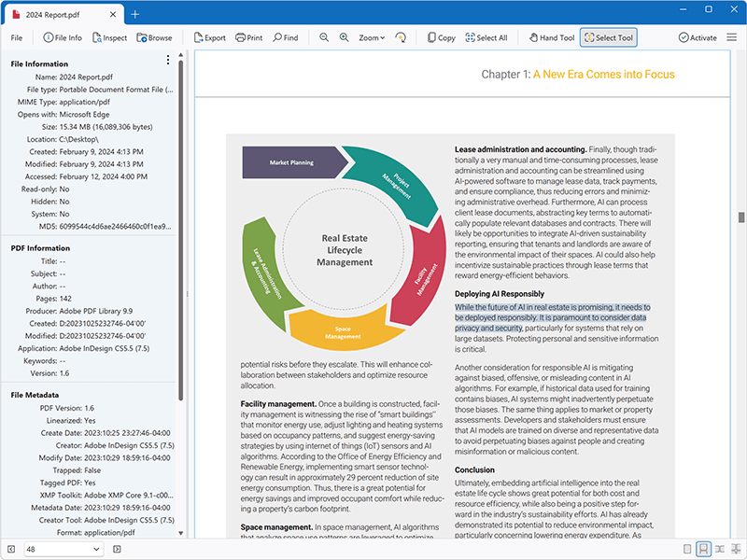Click the Conclusion heading
This screenshot has width=747, height=560.
point(474,470)
